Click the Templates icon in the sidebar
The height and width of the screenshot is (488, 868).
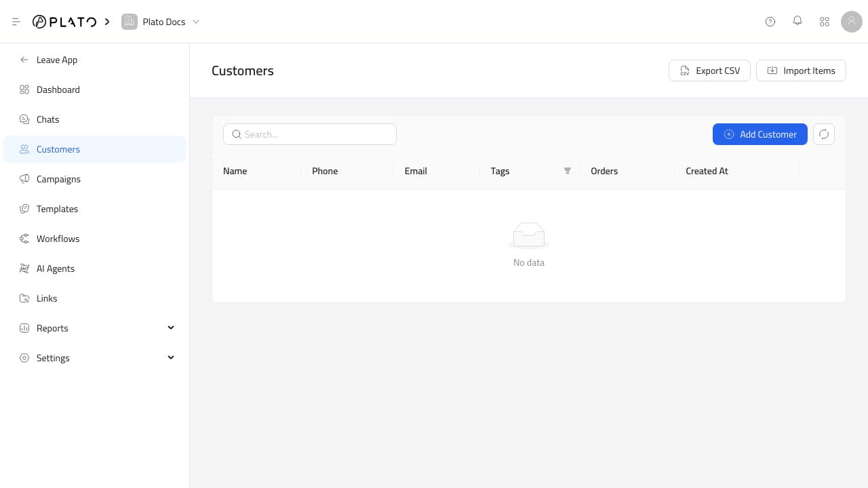(x=24, y=209)
